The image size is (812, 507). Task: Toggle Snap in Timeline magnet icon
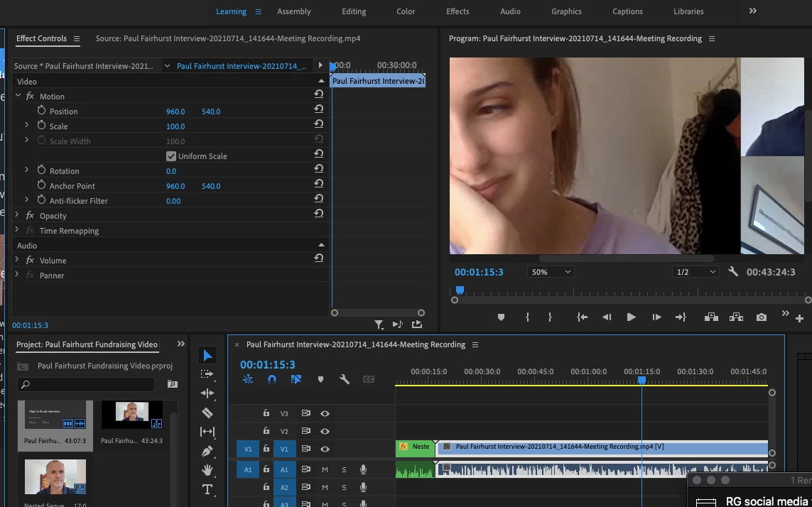click(x=272, y=380)
